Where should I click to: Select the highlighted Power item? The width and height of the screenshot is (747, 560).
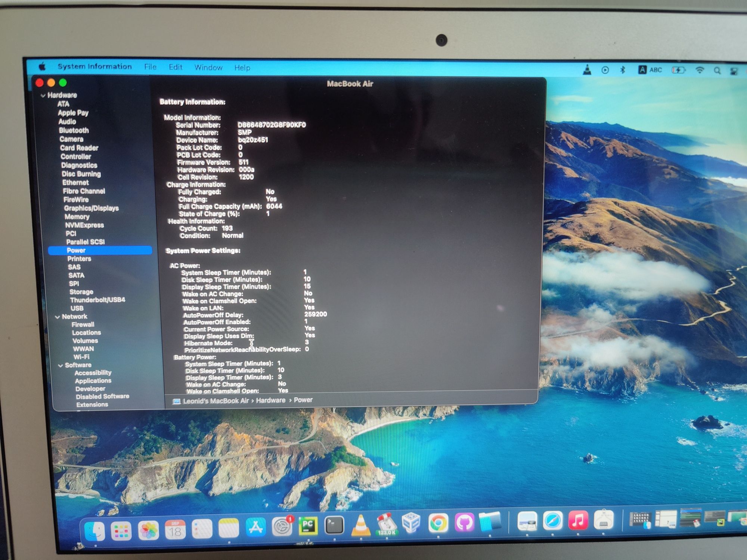point(100,250)
